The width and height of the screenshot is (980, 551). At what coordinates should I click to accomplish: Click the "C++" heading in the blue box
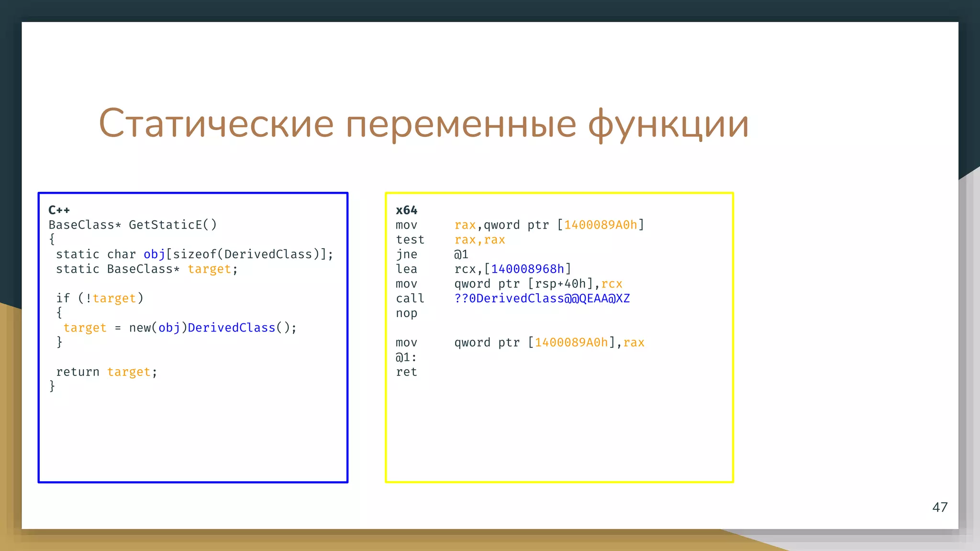[59, 210]
